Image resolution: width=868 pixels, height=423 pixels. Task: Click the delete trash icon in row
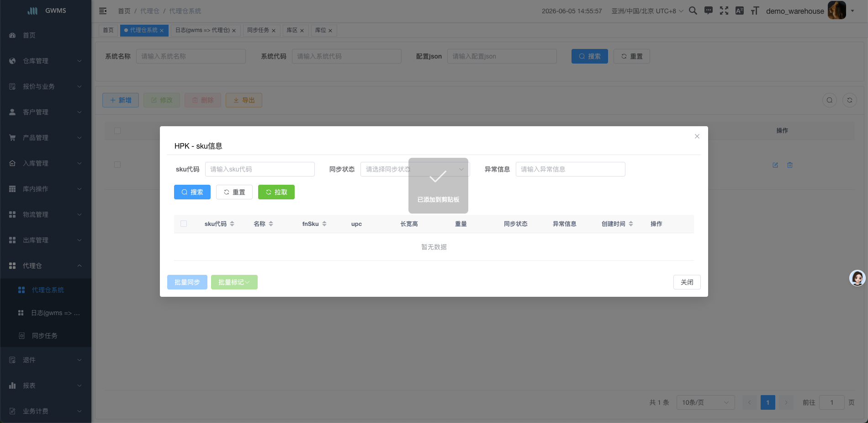[x=790, y=165]
